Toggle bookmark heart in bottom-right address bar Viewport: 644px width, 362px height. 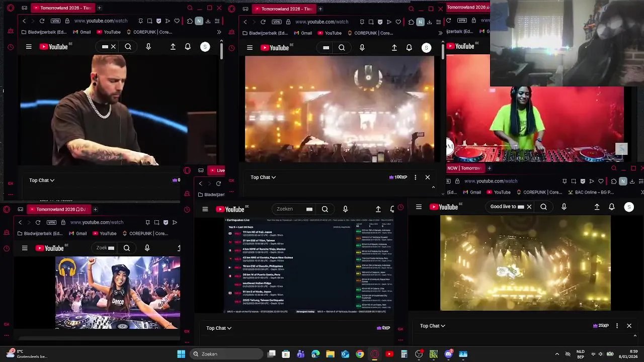coord(601,181)
